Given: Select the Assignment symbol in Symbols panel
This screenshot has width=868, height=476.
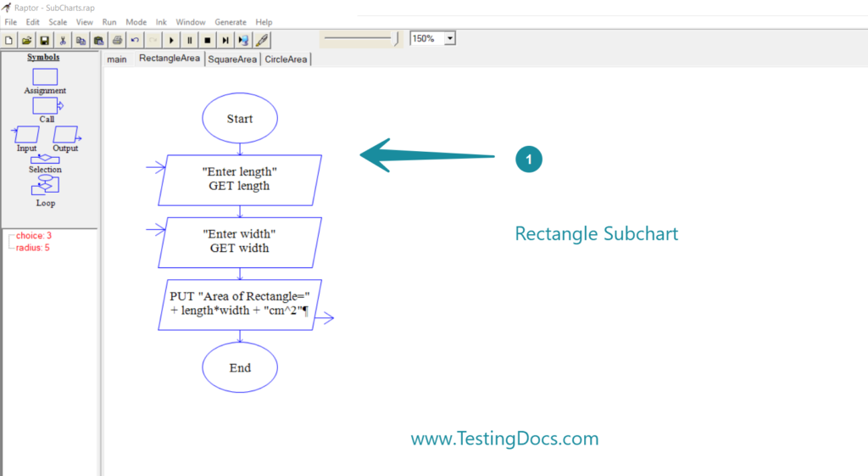Looking at the screenshot, I should pyautogui.click(x=45, y=76).
